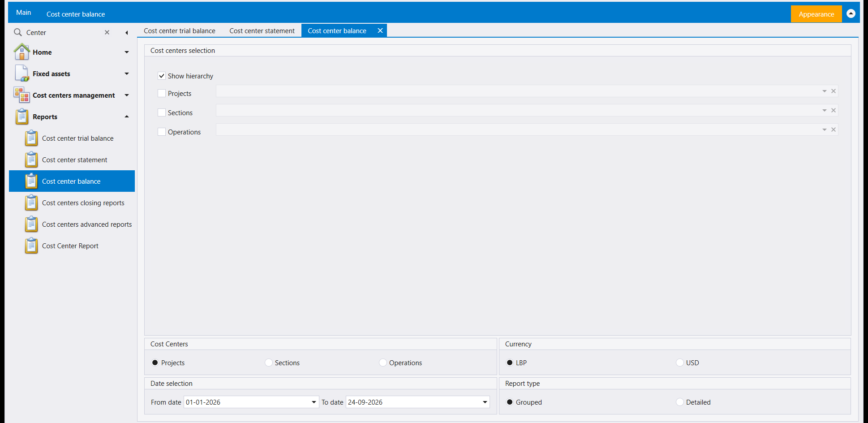868x423 pixels.
Task: Click the Home house icon
Action: (x=21, y=52)
